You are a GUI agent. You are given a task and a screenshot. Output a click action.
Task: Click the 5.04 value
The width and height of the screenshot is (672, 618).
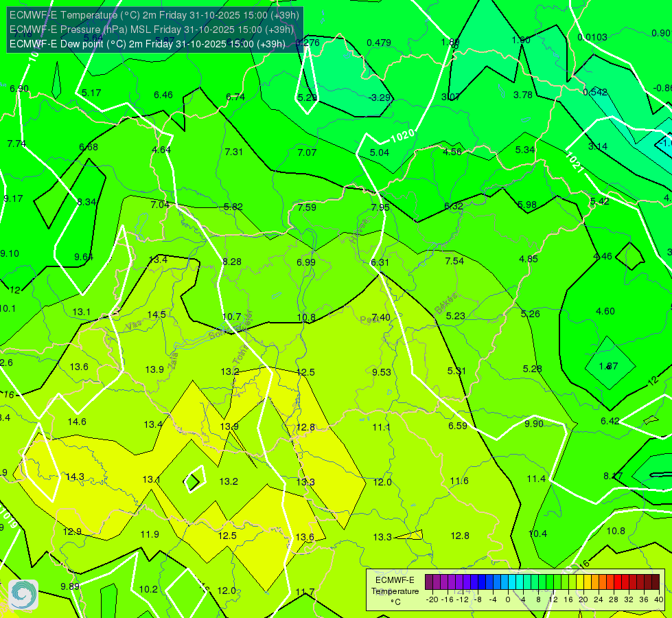pyautogui.click(x=380, y=152)
